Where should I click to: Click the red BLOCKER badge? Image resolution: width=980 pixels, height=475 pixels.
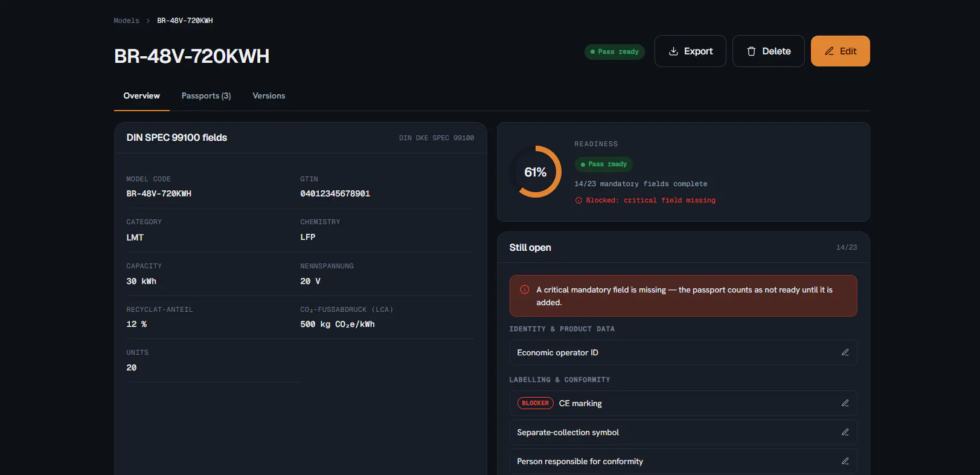pos(535,403)
